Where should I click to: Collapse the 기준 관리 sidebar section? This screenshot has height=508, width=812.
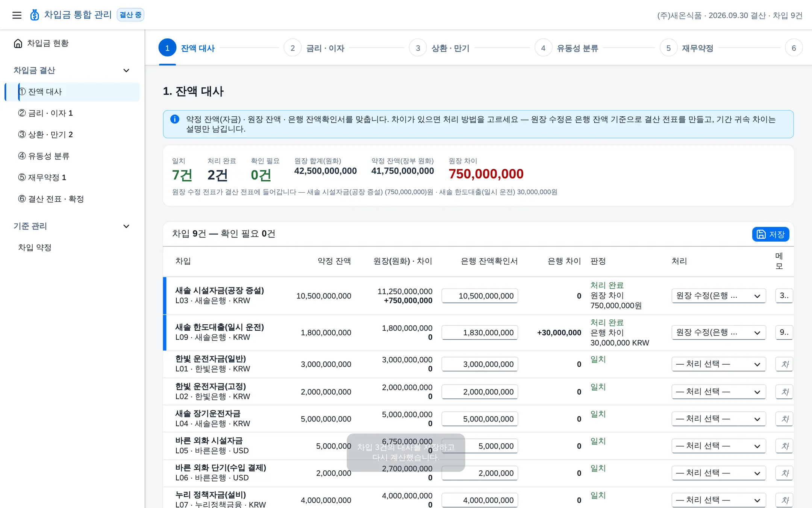[x=126, y=226]
